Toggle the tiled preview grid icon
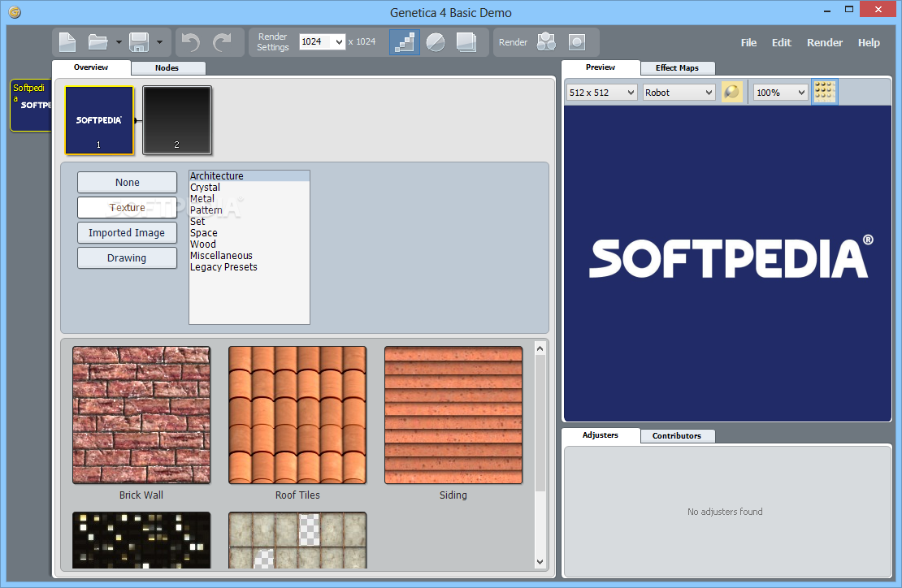Screen dimensions: 902x588 point(824,92)
